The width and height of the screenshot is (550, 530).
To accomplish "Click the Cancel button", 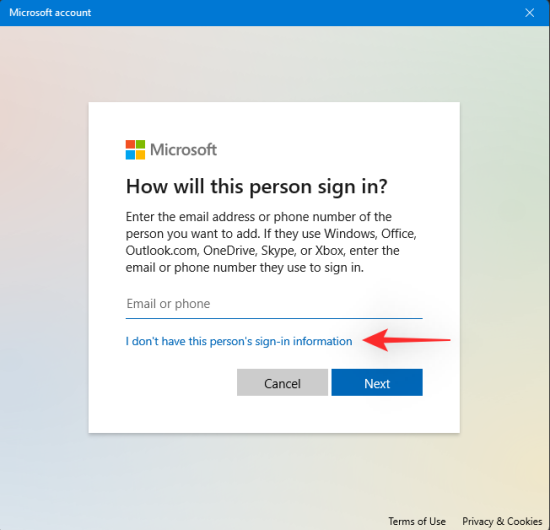I will [282, 383].
